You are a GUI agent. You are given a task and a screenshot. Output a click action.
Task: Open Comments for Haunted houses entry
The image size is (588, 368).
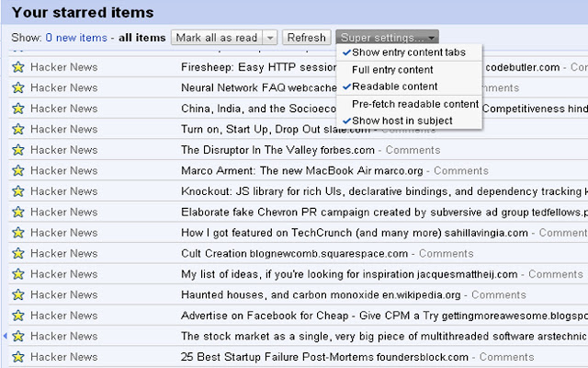coord(498,294)
